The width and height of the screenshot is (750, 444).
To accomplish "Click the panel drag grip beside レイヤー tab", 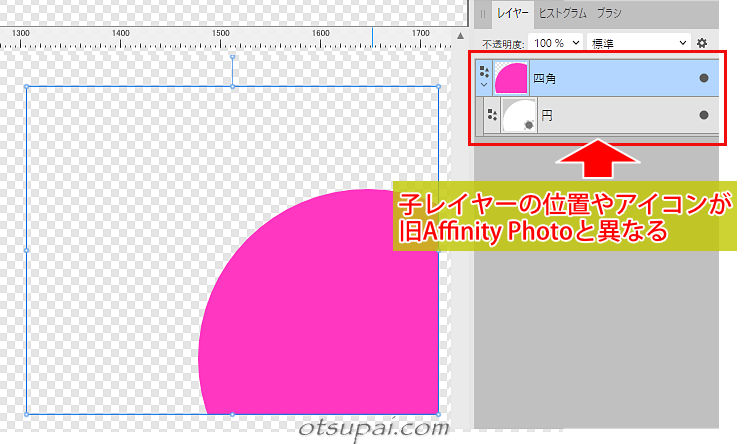I will tap(484, 14).
